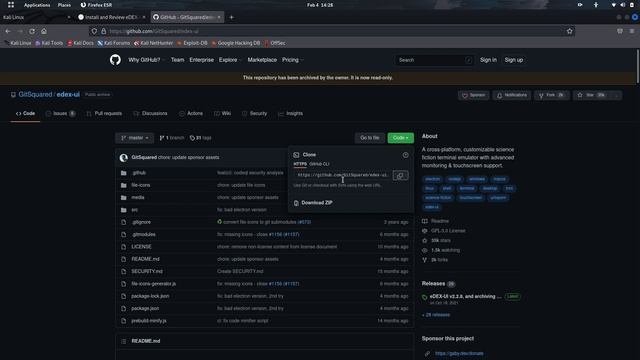The width and height of the screenshot is (640, 360).
Task: Select the HTTPS clone tab
Action: click(x=300, y=164)
